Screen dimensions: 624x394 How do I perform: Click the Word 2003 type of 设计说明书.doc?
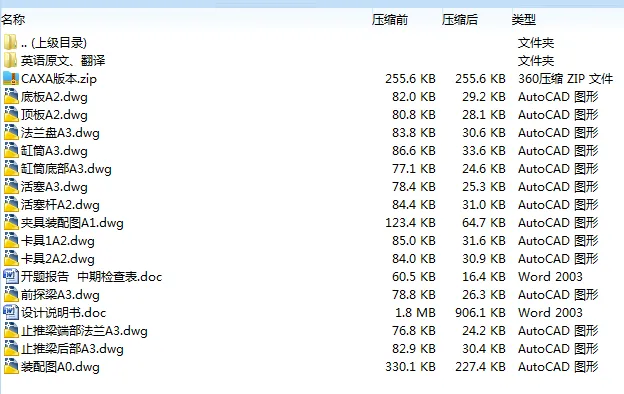tap(550, 312)
